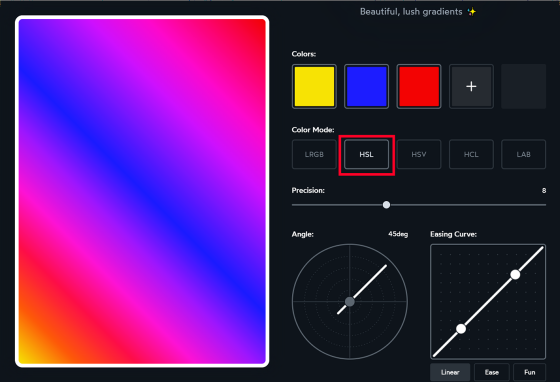Switch color mode to HSL
This screenshot has width=560, height=382.
pyautogui.click(x=366, y=154)
